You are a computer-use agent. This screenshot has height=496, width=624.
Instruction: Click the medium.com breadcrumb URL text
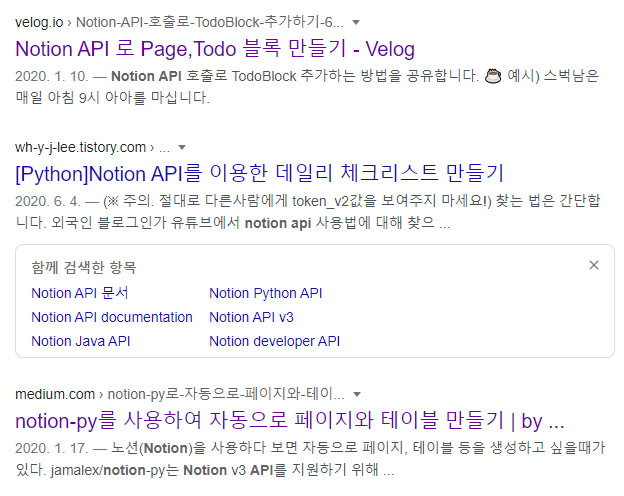[x=180, y=394]
